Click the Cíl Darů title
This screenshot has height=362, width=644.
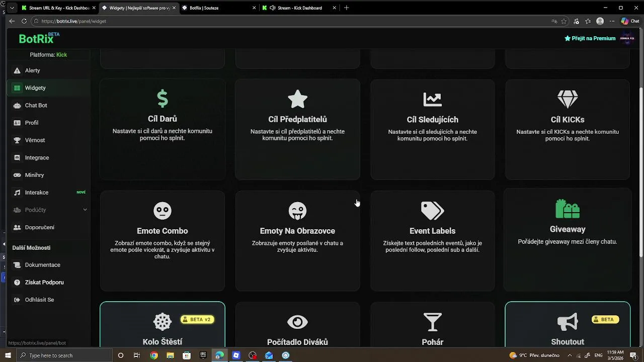[163, 119]
